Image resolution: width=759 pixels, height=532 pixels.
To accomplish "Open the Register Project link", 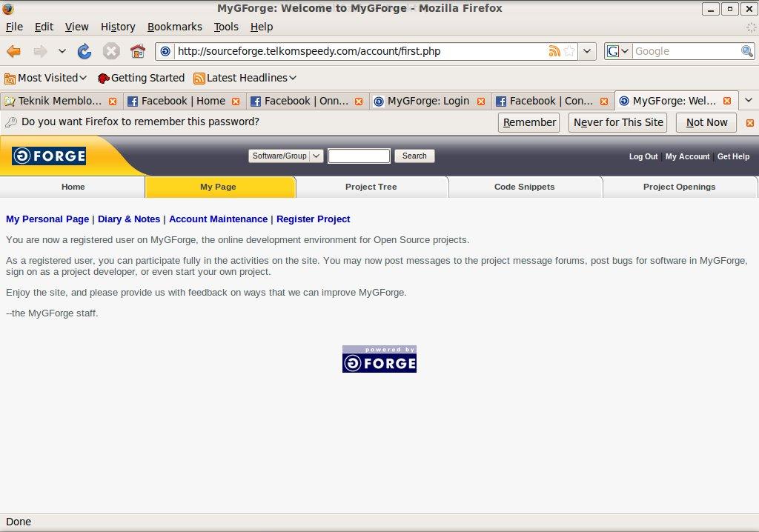I will point(313,219).
